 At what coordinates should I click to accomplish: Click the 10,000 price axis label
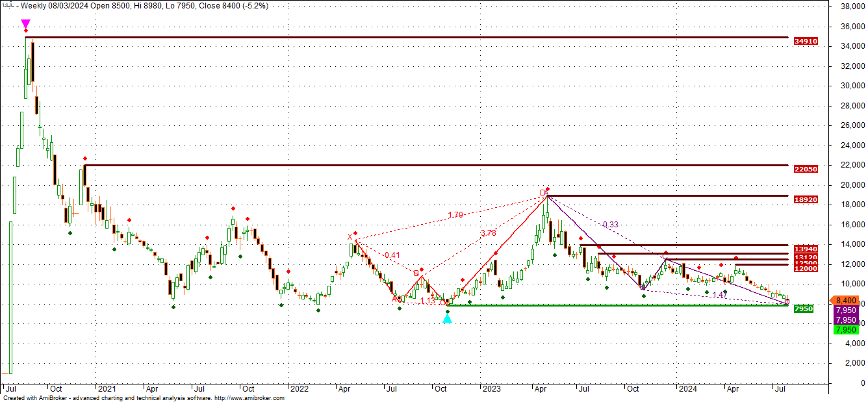853,284
